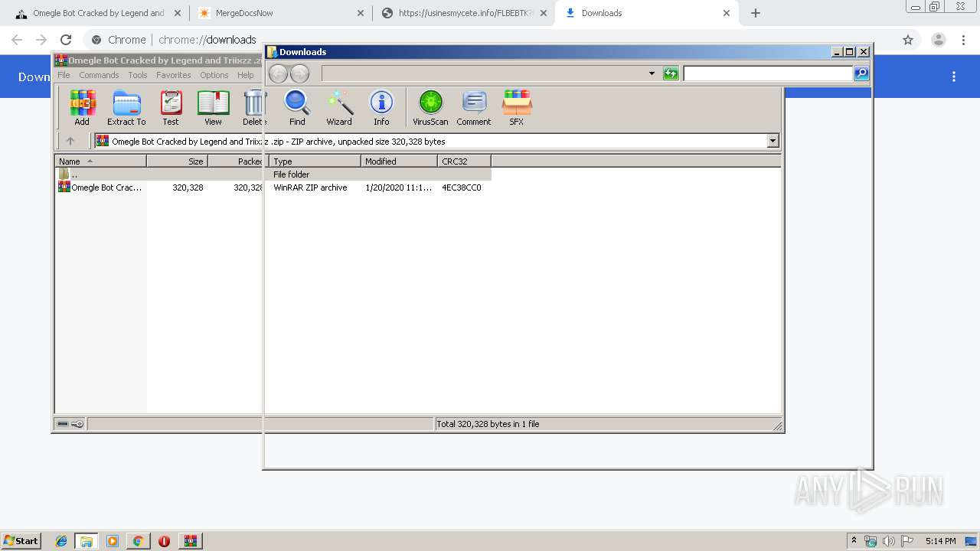Open address bar dropdown in Downloads window
The height and width of the screenshot is (551, 980).
click(652, 73)
